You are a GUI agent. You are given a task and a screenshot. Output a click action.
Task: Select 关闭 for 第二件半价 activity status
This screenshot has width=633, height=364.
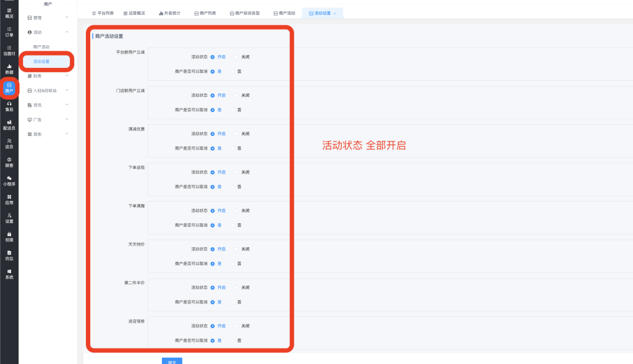pos(237,287)
